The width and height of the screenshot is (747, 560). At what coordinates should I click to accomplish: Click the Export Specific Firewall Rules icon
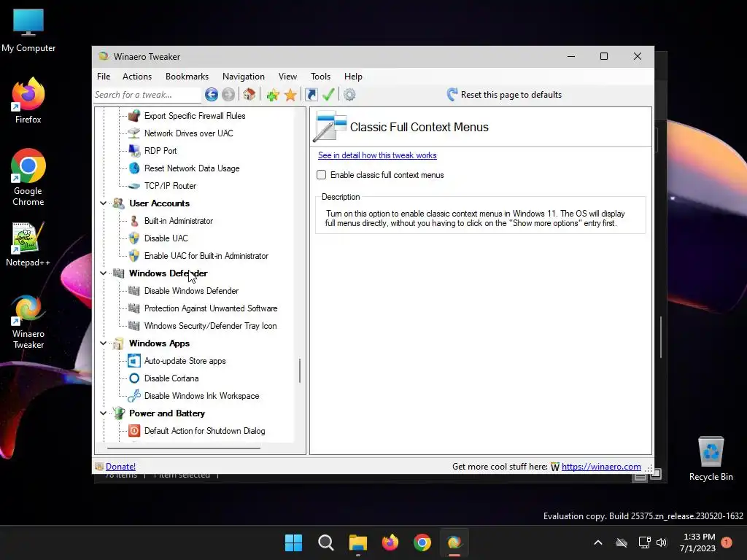click(134, 116)
